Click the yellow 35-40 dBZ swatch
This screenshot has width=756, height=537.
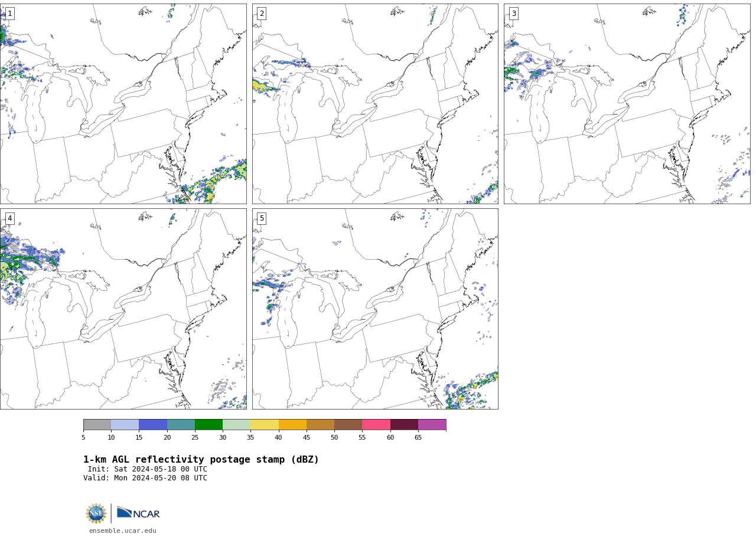coord(265,425)
